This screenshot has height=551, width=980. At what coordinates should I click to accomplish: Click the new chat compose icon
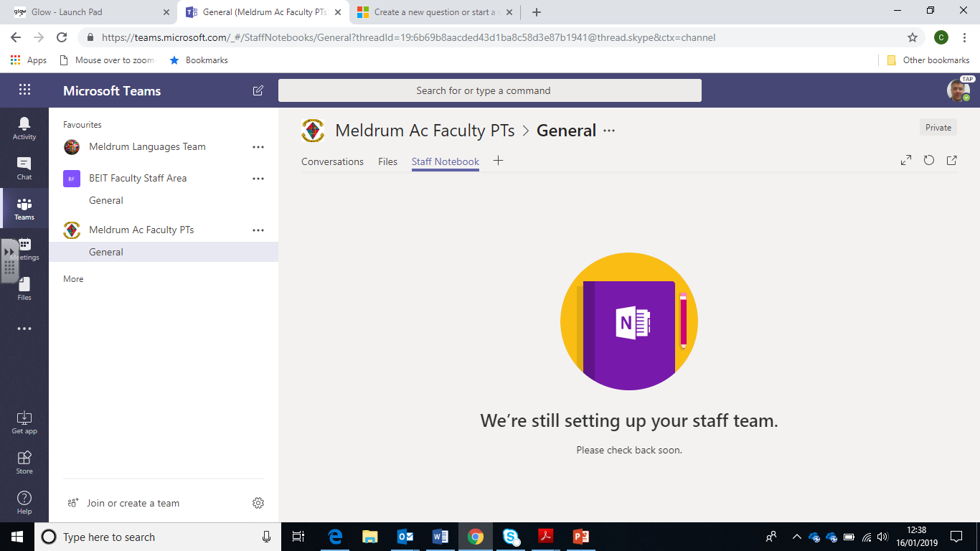[x=258, y=90]
